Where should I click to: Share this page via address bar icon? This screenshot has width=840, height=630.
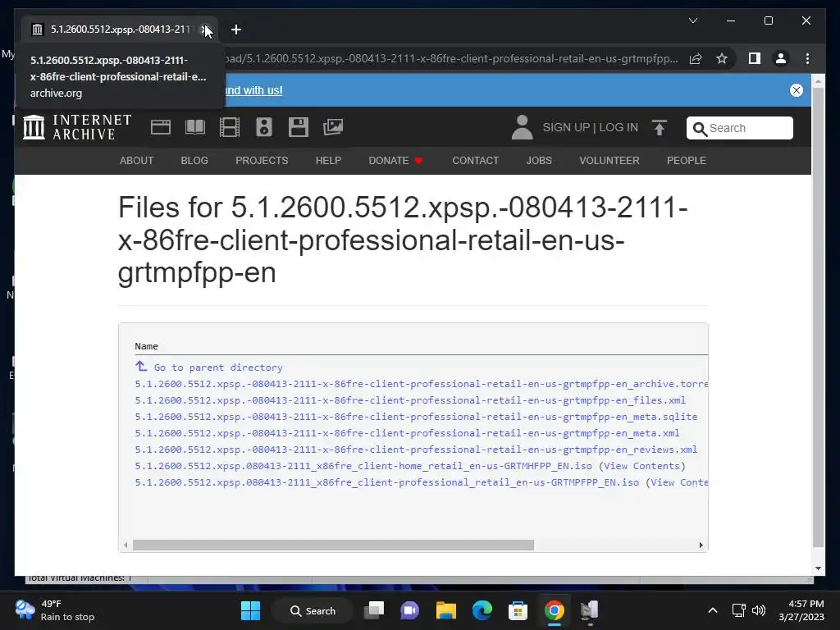[x=696, y=58]
